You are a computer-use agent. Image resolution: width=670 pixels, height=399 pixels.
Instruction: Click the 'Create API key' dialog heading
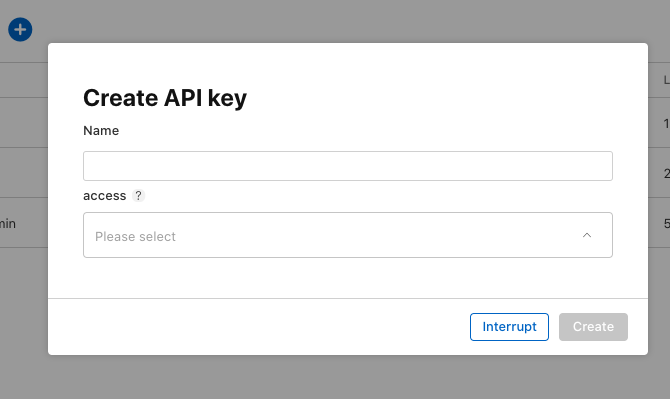[165, 98]
